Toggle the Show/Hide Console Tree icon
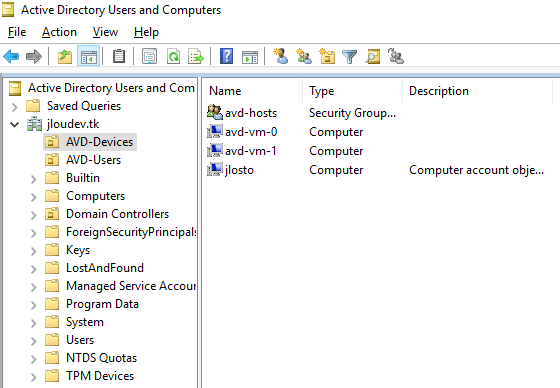Viewport: 560px width, 388px height. (x=89, y=56)
